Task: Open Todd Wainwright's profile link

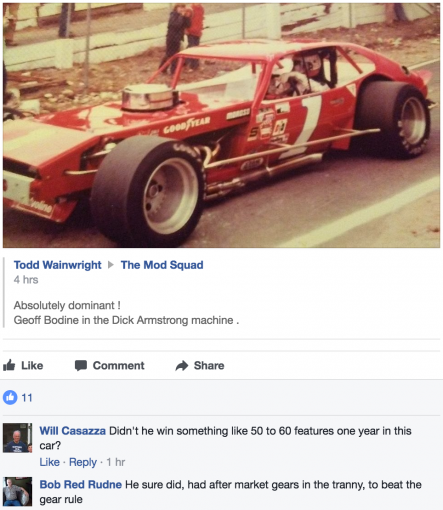Action: pyautogui.click(x=57, y=265)
